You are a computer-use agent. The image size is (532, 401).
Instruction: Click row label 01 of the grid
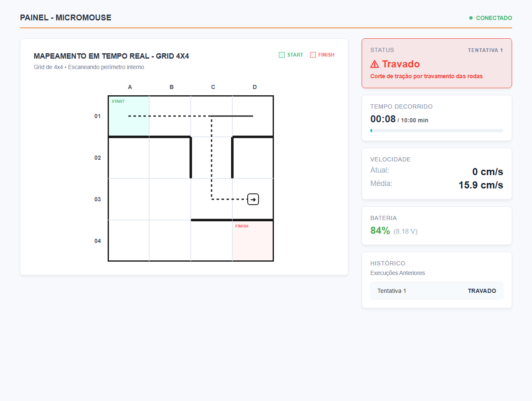[98, 116]
